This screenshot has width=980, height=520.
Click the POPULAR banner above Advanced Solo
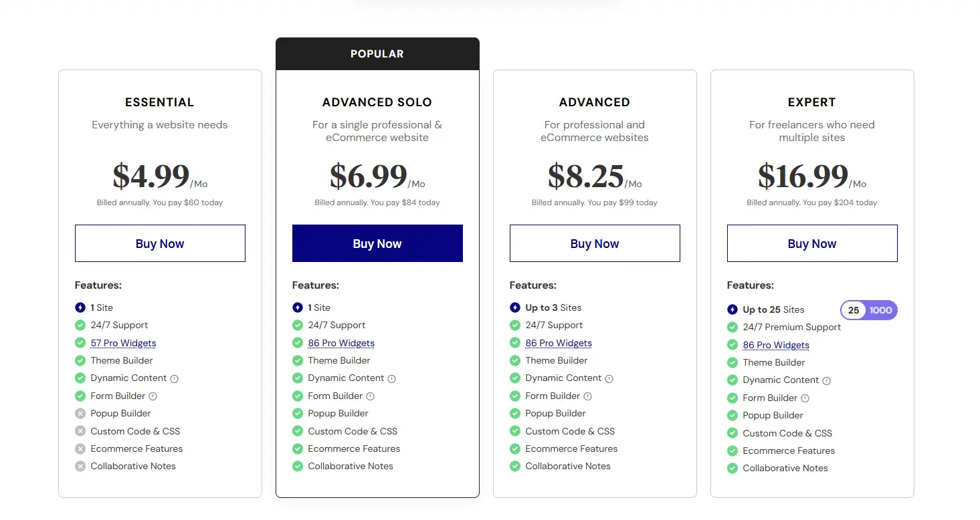pos(377,54)
